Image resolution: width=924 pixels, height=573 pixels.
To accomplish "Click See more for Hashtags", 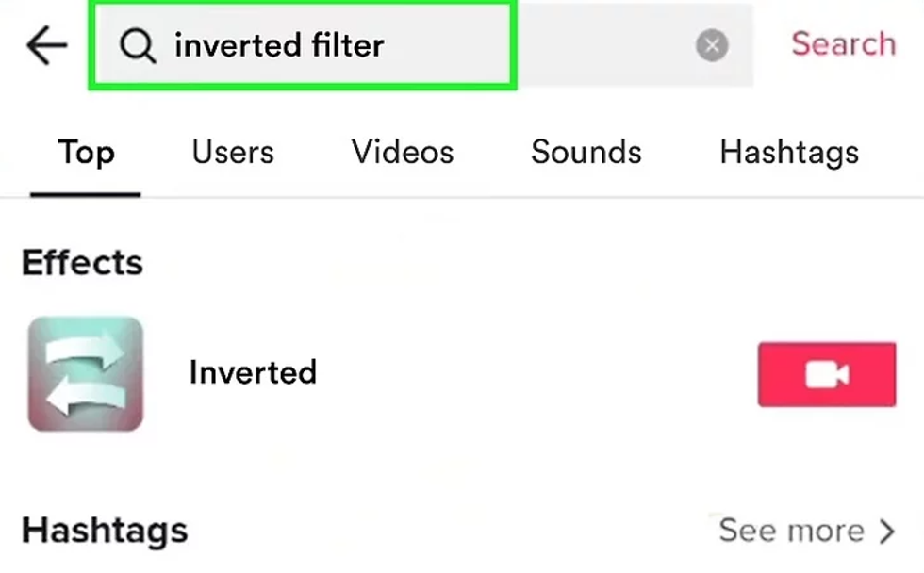I will [791, 531].
